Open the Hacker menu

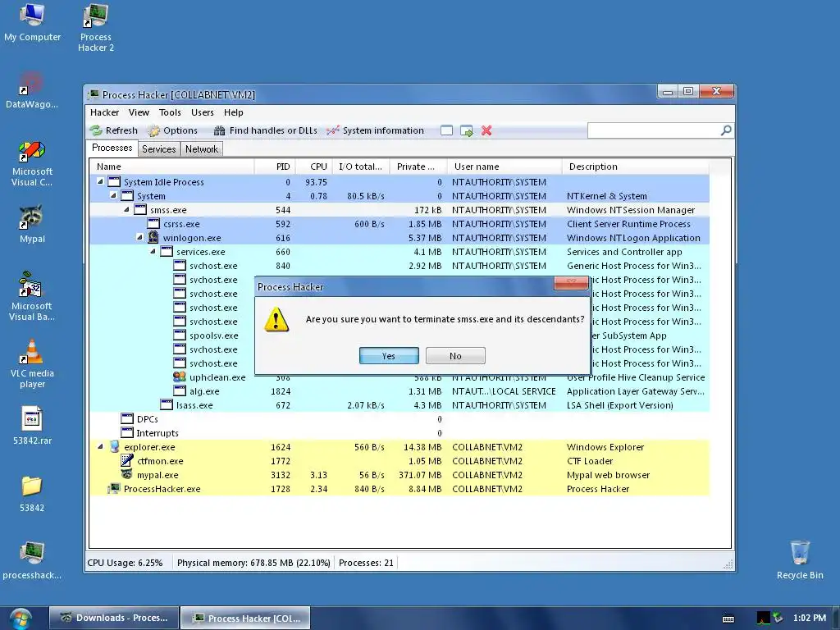tap(104, 112)
